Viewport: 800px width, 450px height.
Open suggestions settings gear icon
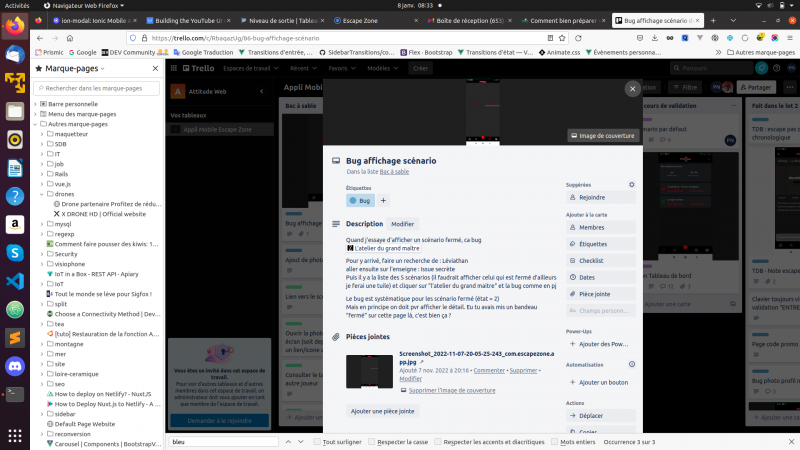(x=631, y=185)
